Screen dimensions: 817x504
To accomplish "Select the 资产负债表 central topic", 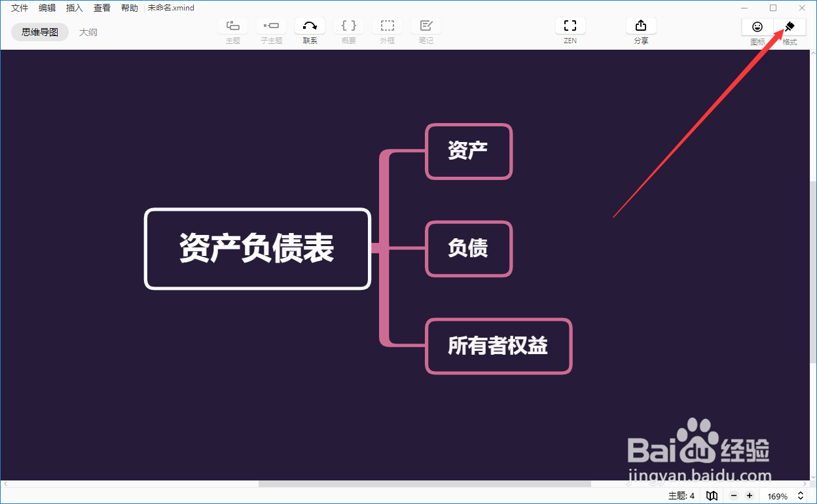I will coord(257,249).
